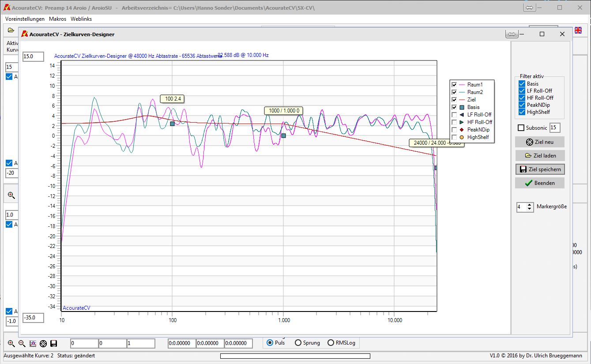
Task: Show PeakNDip markers in legend
Action: click(454, 130)
